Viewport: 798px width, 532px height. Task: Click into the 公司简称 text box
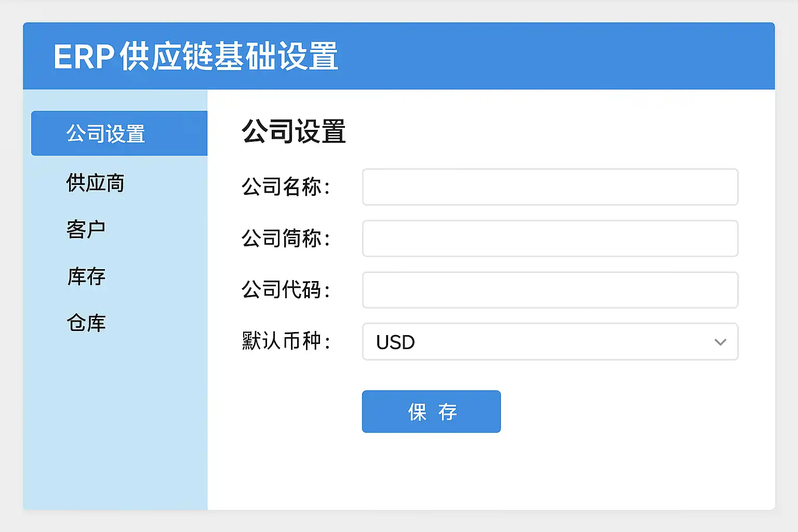click(x=550, y=238)
